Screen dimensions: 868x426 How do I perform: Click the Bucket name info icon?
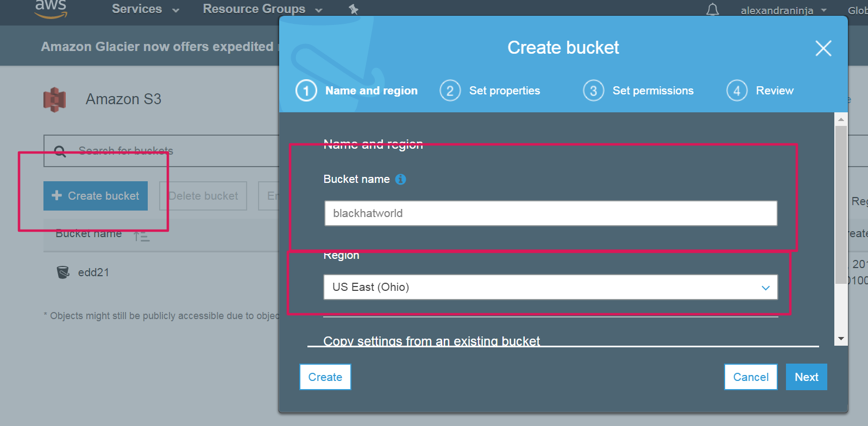click(x=400, y=179)
